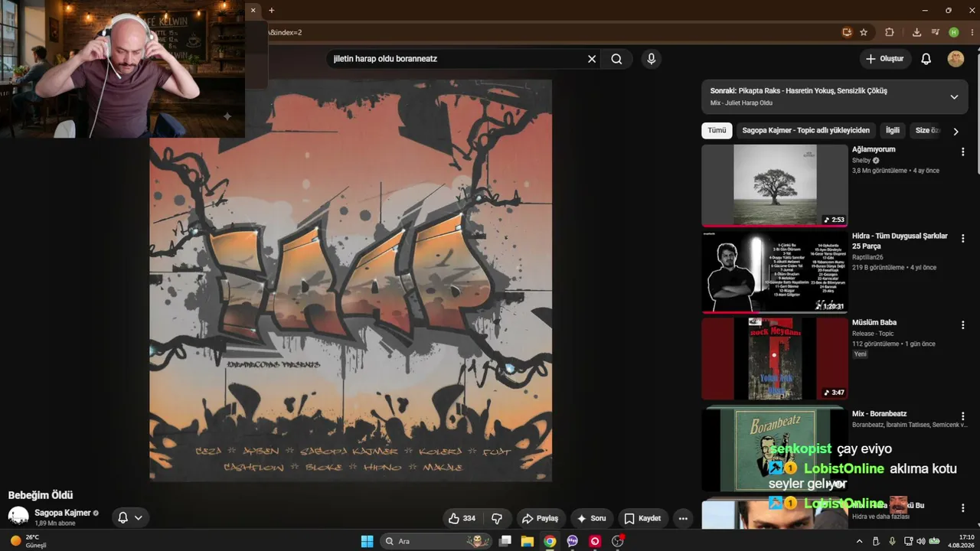Screen dimensions: 980x551
Task: Open Mix - Boranbeatz title
Action: 880,413
